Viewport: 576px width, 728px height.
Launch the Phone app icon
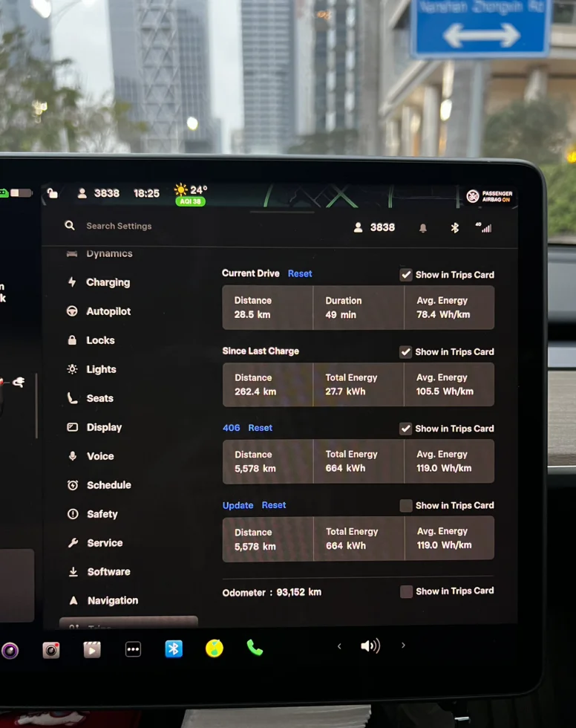255,648
